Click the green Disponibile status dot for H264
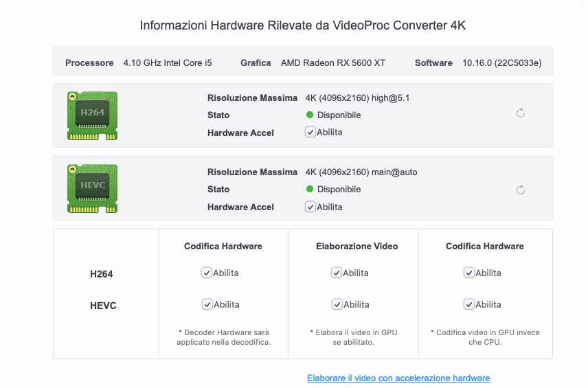This screenshot has width=588, height=388. tap(310, 115)
